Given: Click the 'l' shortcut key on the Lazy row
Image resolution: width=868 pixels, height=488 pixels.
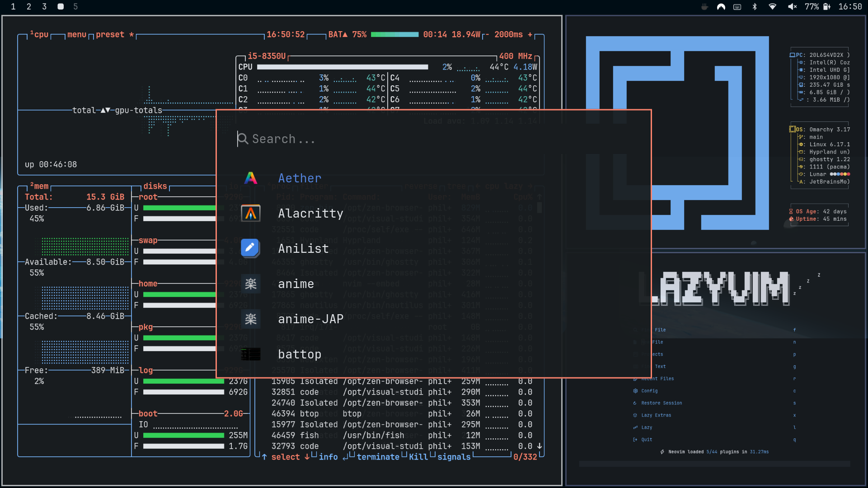Looking at the screenshot, I should click(794, 428).
